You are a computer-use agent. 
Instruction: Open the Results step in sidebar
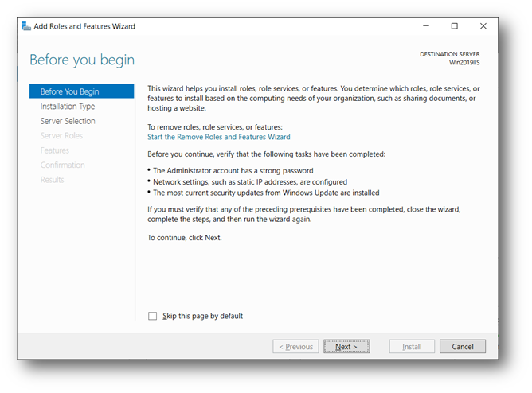53,180
